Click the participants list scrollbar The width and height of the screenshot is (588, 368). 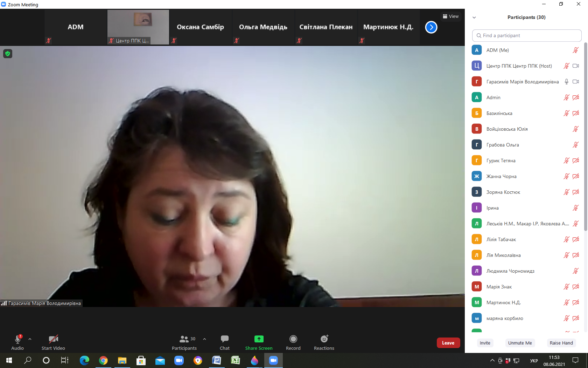coord(586,137)
